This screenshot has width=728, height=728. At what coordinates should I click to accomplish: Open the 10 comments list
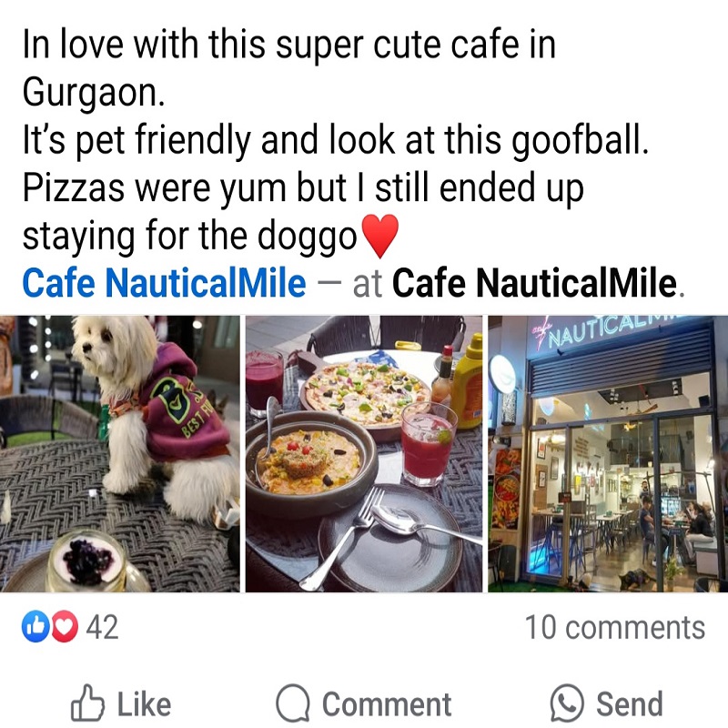pyautogui.click(x=615, y=627)
